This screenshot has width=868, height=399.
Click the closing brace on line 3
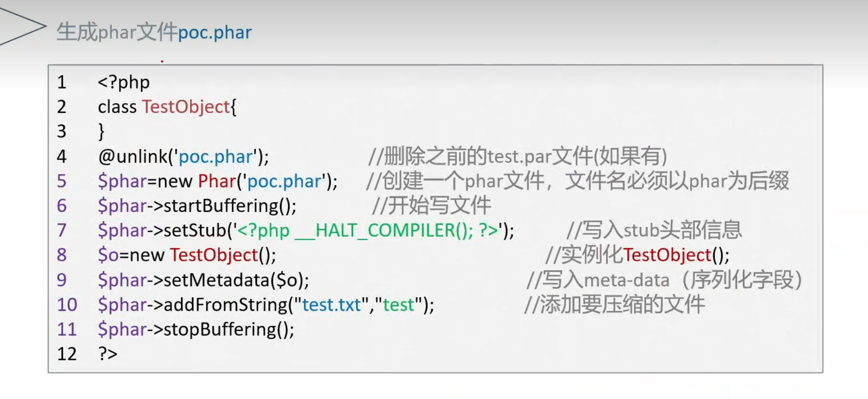coord(101,132)
